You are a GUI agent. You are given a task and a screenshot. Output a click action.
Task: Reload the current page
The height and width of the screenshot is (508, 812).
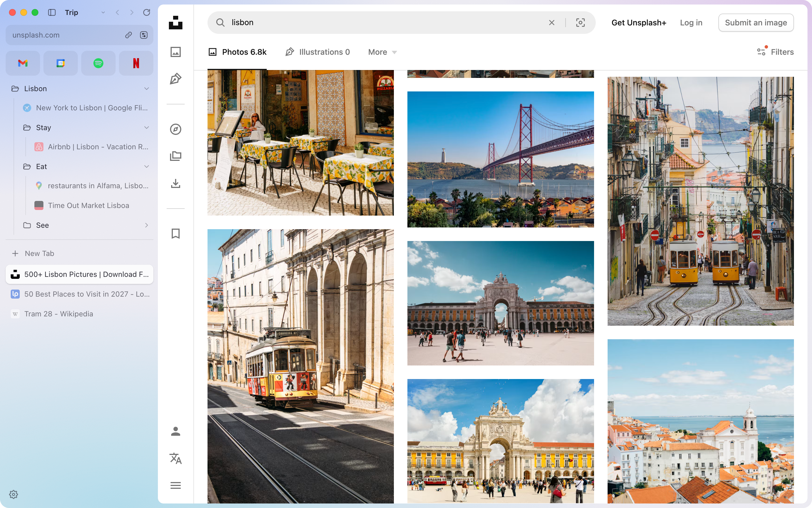147,12
